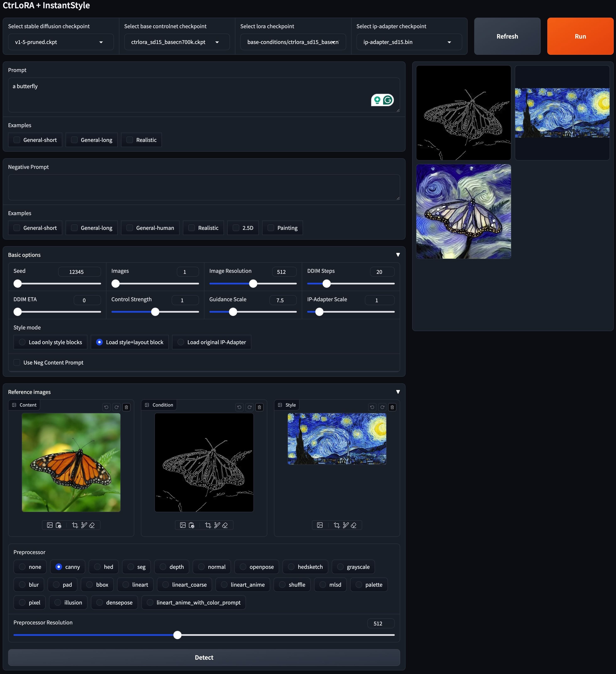
Task: Redo the edit in Content panel
Action: [116, 407]
